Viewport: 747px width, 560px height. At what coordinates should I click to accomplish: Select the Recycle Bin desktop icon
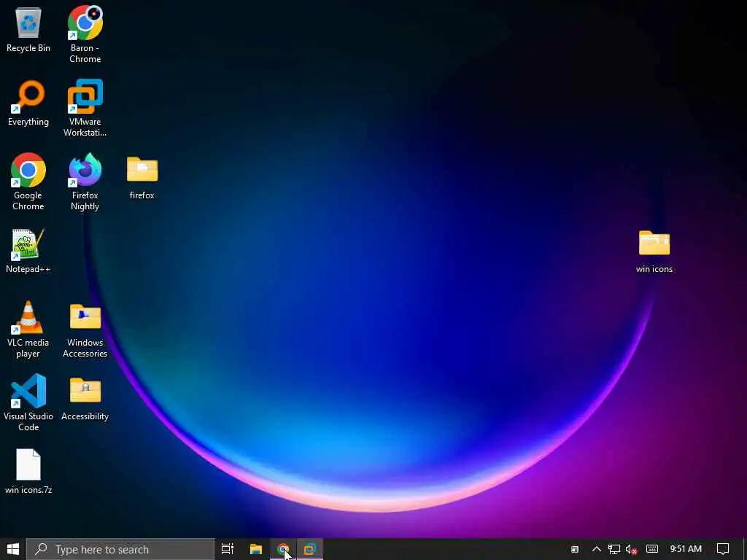tap(28, 30)
